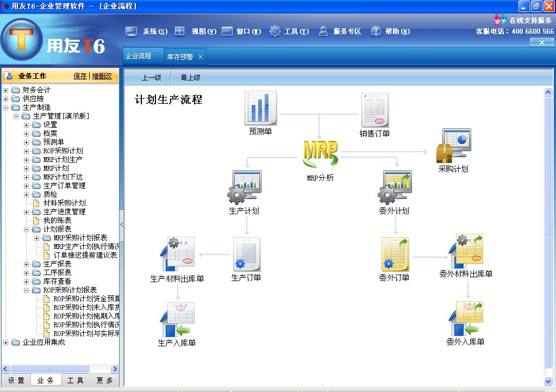The image size is (556, 392).
Task: Open the 工具(T) menu
Action: coord(296,32)
